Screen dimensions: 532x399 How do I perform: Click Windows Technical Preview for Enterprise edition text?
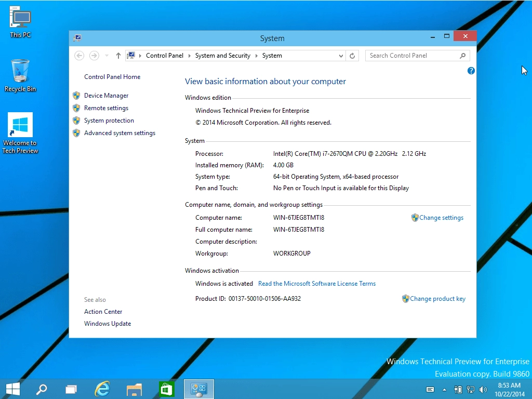click(x=252, y=111)
